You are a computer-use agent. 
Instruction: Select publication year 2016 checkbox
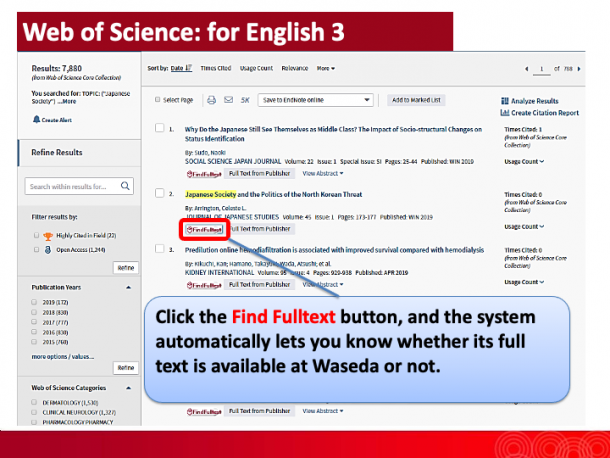pyautogui.click(x=34, y=332)
